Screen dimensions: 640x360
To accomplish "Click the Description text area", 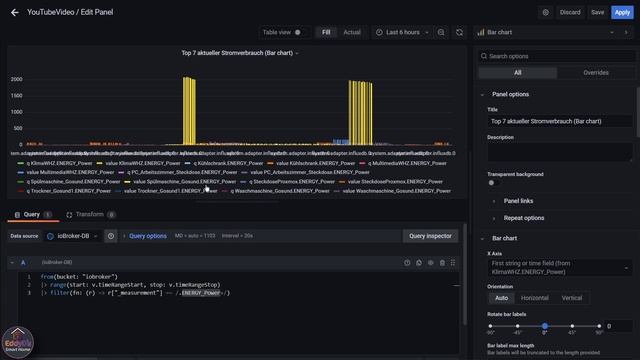I will coord(560,151).
